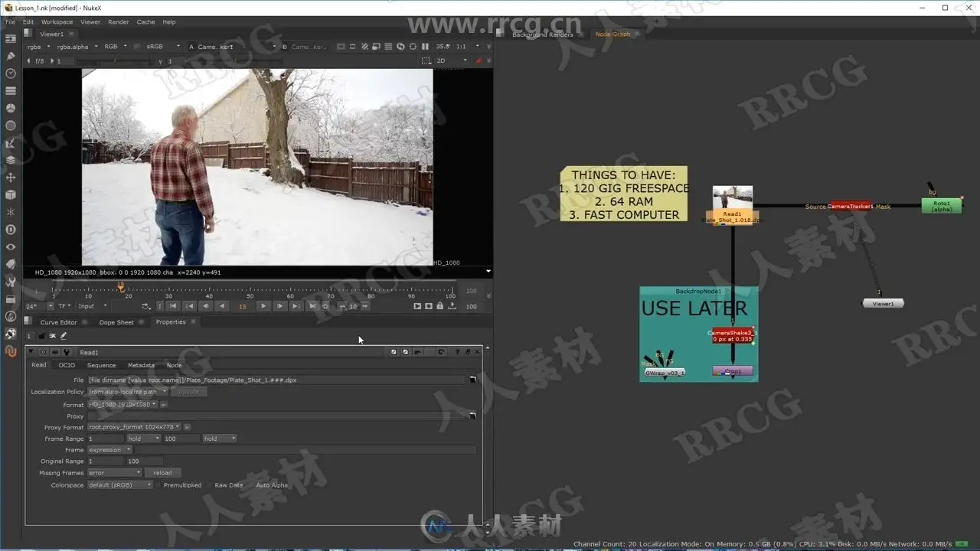Open the Filter nodes circle icon
Viewport: 980px width, 551px height.
pyautogui.click(x=11, y=126)
